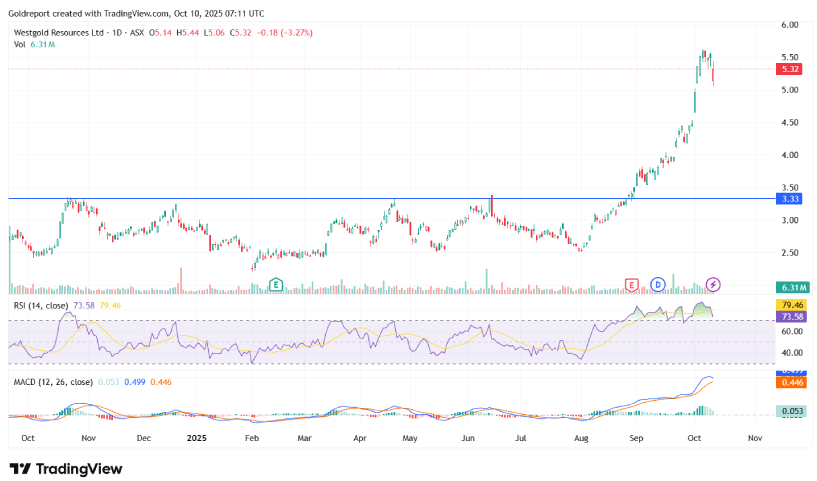Click the Sep label on time axis
The width and height of the screenshot is (817, 481).
tap(636, 438)
